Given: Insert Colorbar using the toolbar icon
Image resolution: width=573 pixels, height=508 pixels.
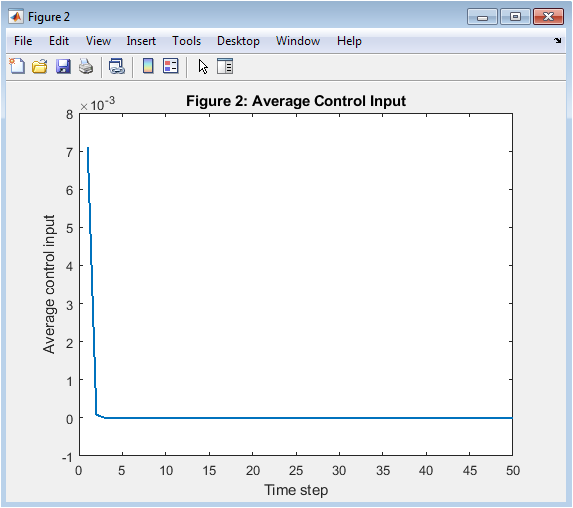Looking at the screenshot, I should pos(148,66).
